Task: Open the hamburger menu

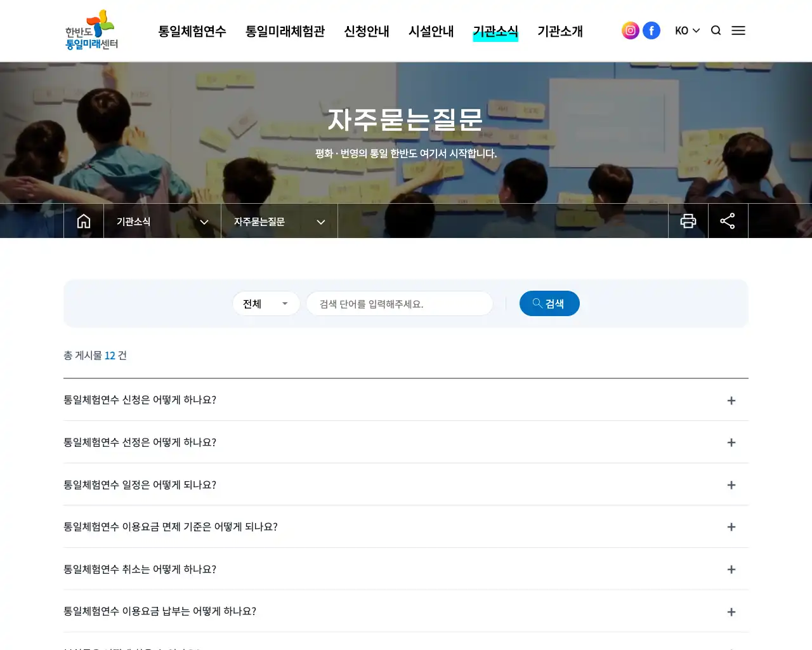Action: click(x=738, y=30)
